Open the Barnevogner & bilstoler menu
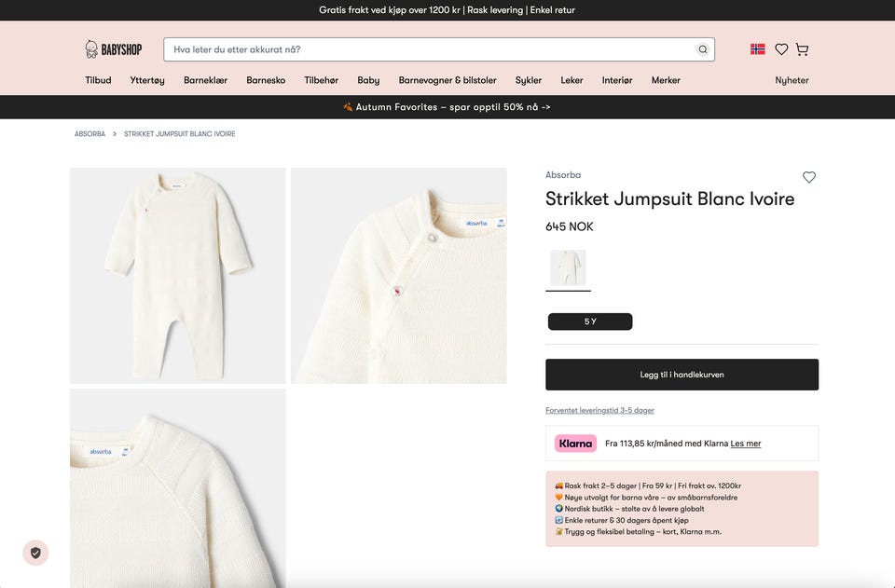Screen dimensions: 895x588 pos(447,80)
